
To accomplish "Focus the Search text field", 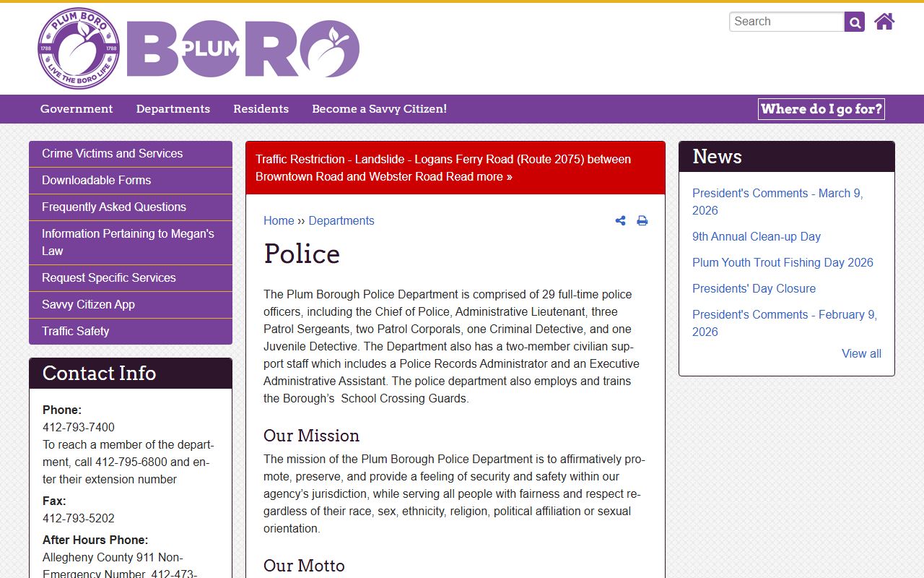I will pos(787,22).
